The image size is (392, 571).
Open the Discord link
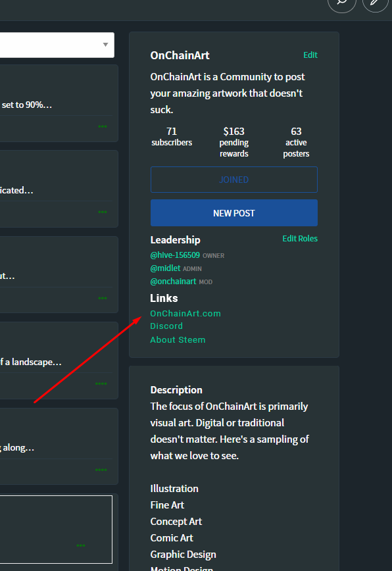(166, 326)
